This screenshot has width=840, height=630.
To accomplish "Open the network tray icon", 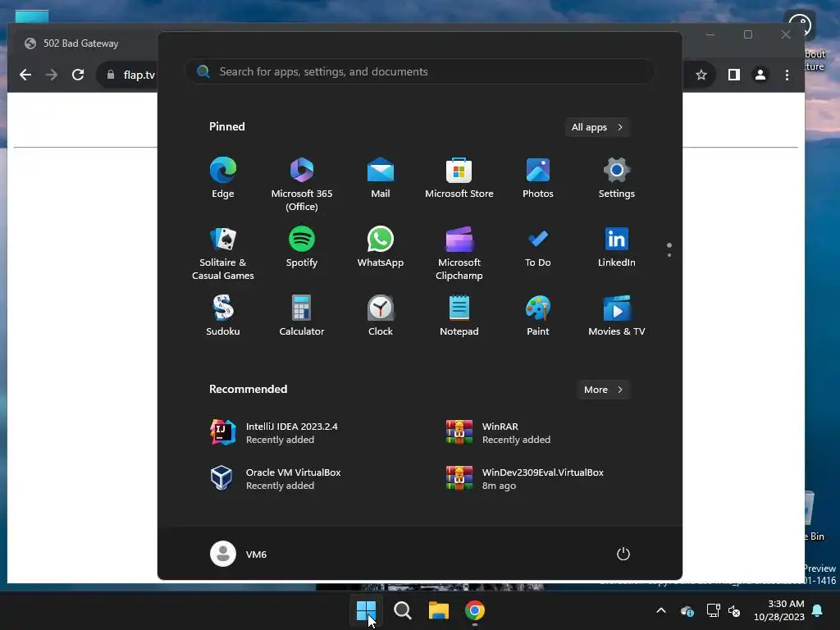I will coord(713,610).
